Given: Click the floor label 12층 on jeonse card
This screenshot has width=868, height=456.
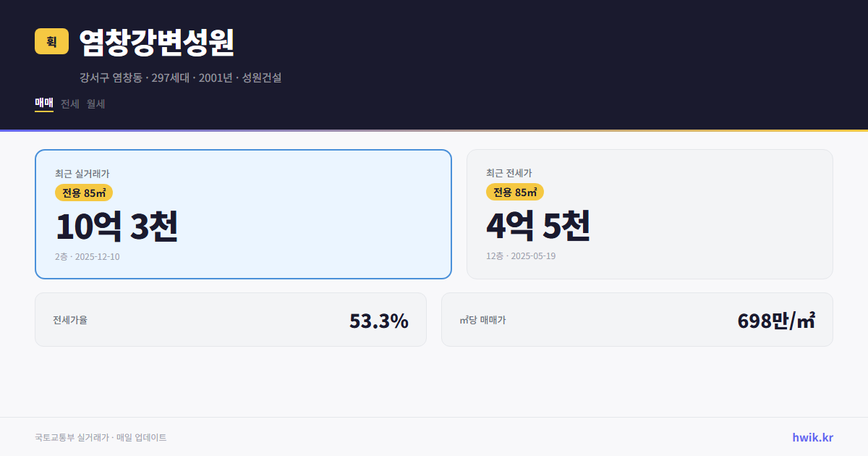Looking at the screenshot, I should coord(495,256).
